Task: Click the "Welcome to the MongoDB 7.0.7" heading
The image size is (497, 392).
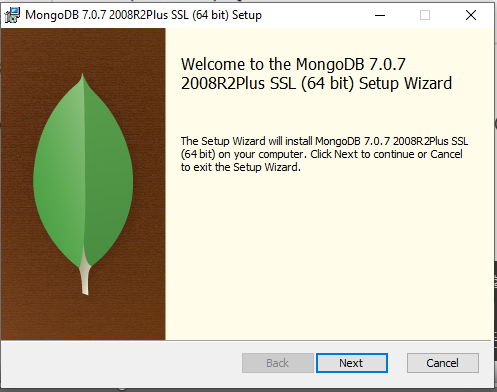Action: [316, 74]
